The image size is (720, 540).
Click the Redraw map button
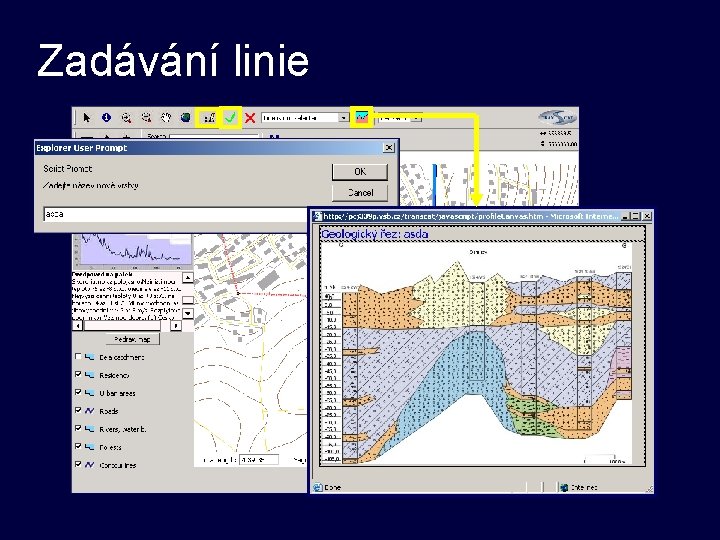pyautogui.click(x=132, y=339)
